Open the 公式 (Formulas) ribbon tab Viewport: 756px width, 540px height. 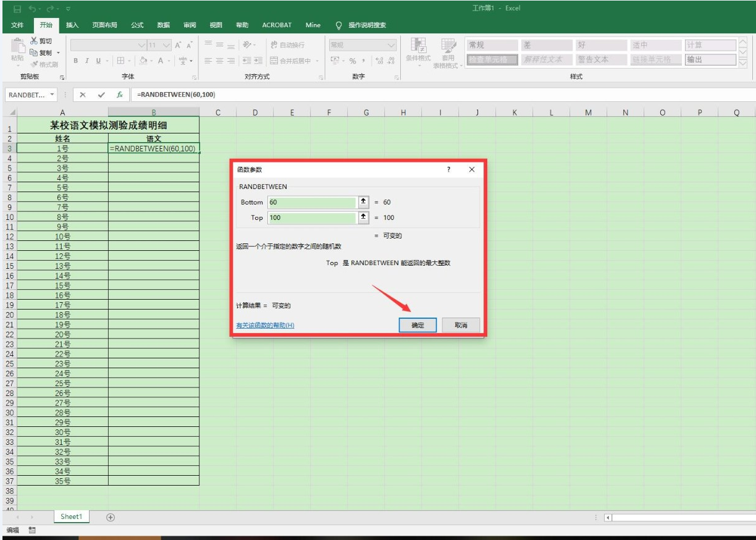138,25
